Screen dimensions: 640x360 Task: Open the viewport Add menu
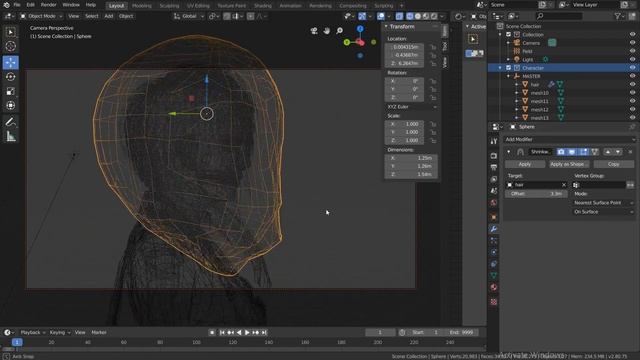[x=109, y=16]
